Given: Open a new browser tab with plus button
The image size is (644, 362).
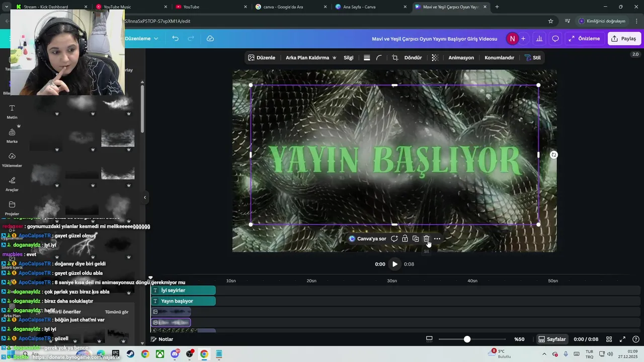Looking at the screenshot, I should coord(497,7).
